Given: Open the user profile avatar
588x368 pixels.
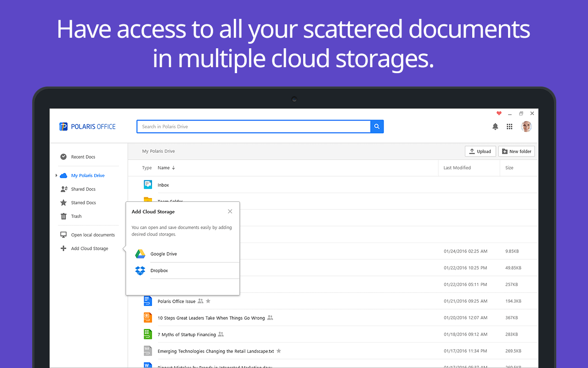Looking at the screenshot, I should pyautogui.click(x=526, y=126).
